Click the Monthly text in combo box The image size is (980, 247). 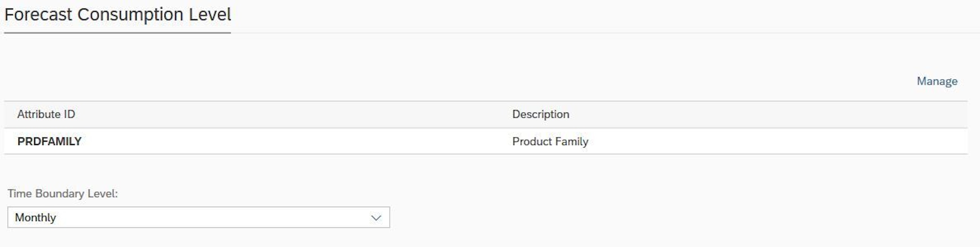[35, 218]
